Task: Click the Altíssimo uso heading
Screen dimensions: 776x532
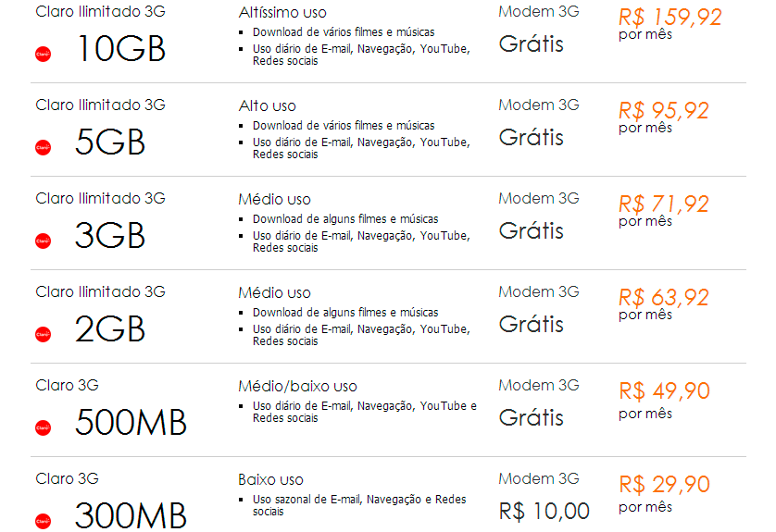Action: pos(282,13)
